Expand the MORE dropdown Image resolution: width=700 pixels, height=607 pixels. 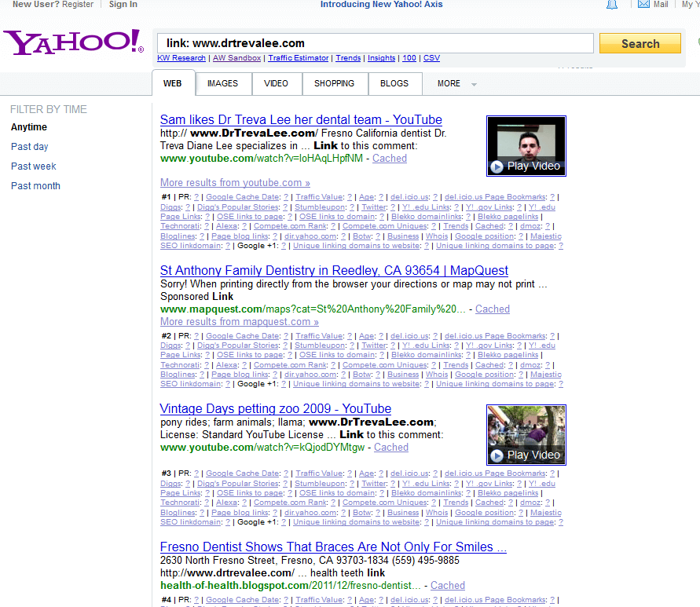pos(456,83)
